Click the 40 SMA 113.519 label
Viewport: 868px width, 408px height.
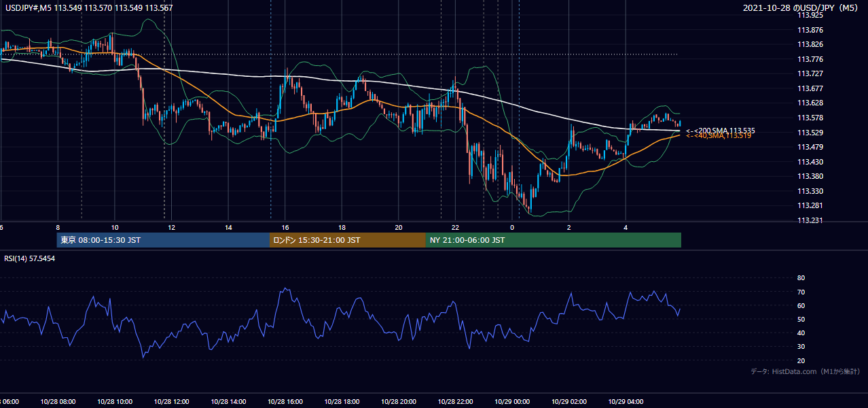click(719, 136)
